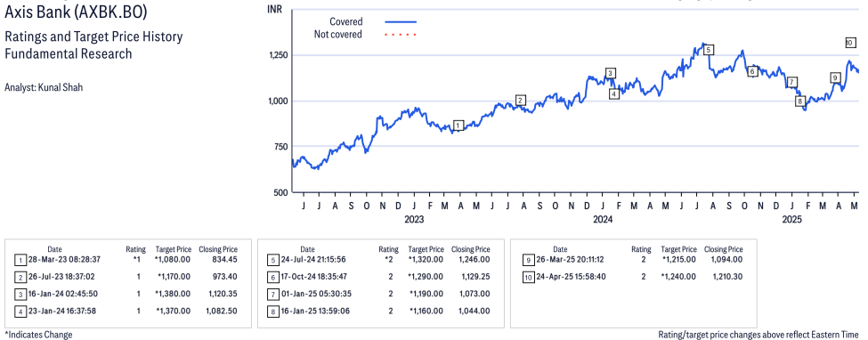Click table row number box 6
This screenshot has width=868, height=340.
(273, 277)
